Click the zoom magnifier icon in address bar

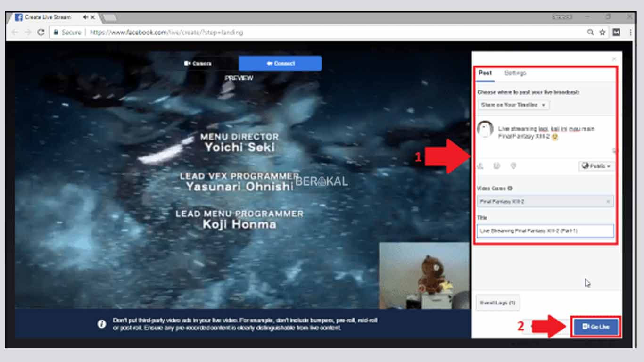tap(590, 33)
